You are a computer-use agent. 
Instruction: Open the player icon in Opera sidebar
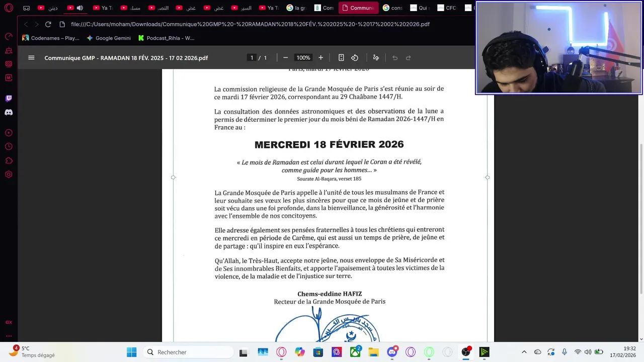[9, 133]
